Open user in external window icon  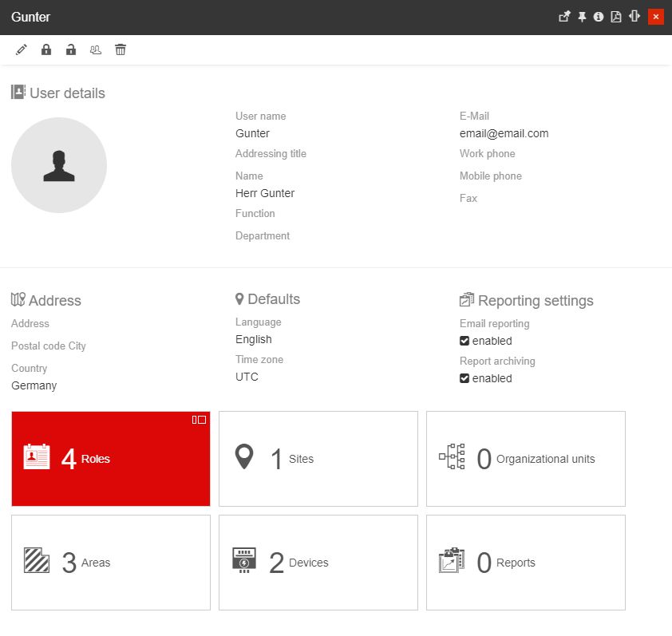564,17
